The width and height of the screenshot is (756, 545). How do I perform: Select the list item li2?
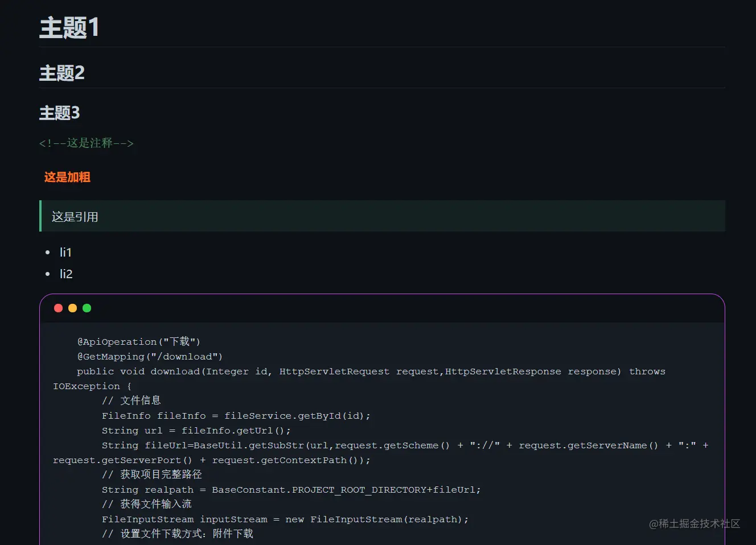[x=66, y=274]
